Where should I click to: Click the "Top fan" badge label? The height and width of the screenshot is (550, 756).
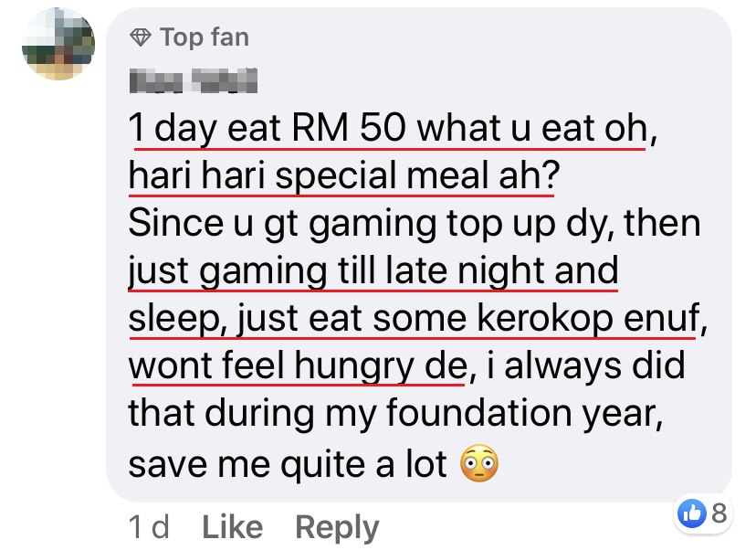(204, 37)
